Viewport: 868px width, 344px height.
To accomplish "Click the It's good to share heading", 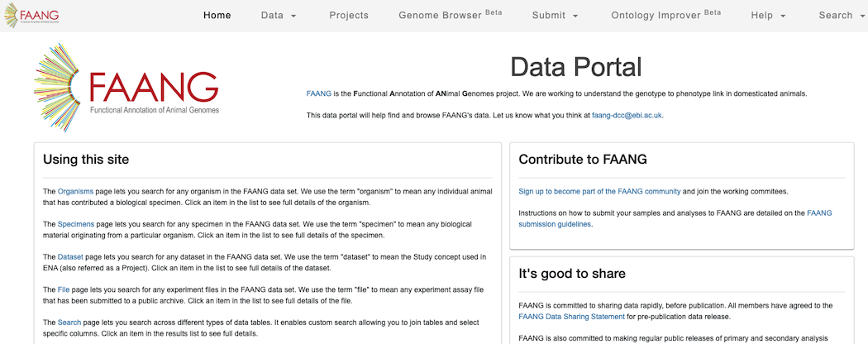I will tap(572, 274).
